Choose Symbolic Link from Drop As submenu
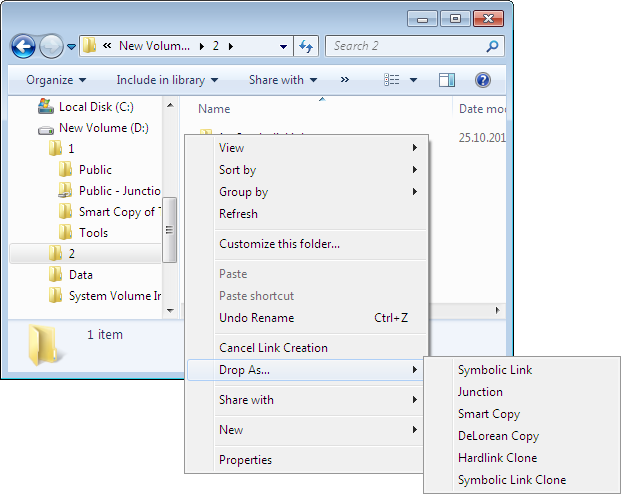Screen dimensions: 621x494 pos(495,370)
